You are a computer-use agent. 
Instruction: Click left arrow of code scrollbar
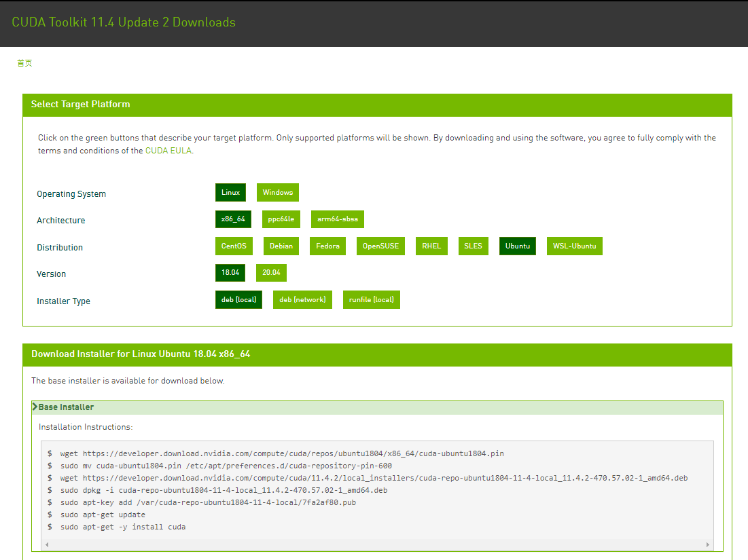click(47, 544)
